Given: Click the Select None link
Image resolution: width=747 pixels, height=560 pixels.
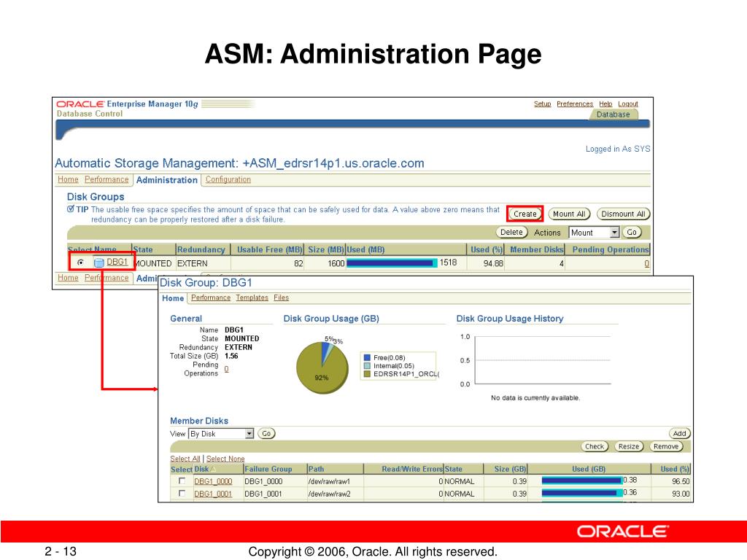Looking at the screenshot, I should coord(225,459).
